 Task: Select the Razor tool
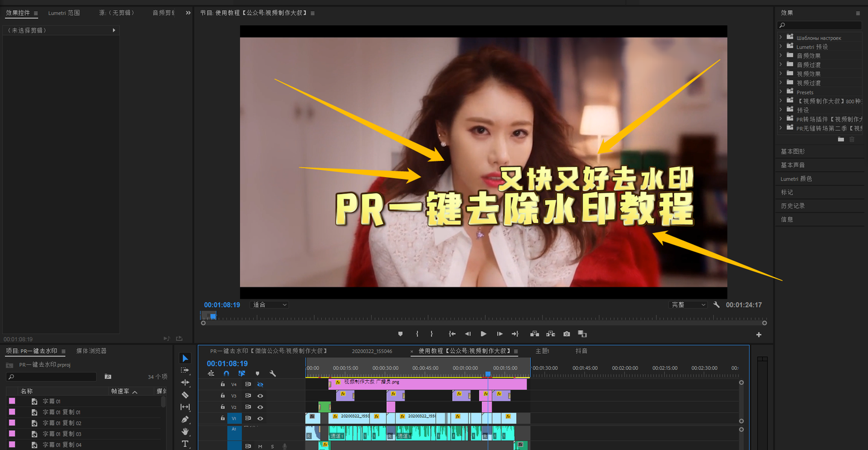(x=185, y=395)
